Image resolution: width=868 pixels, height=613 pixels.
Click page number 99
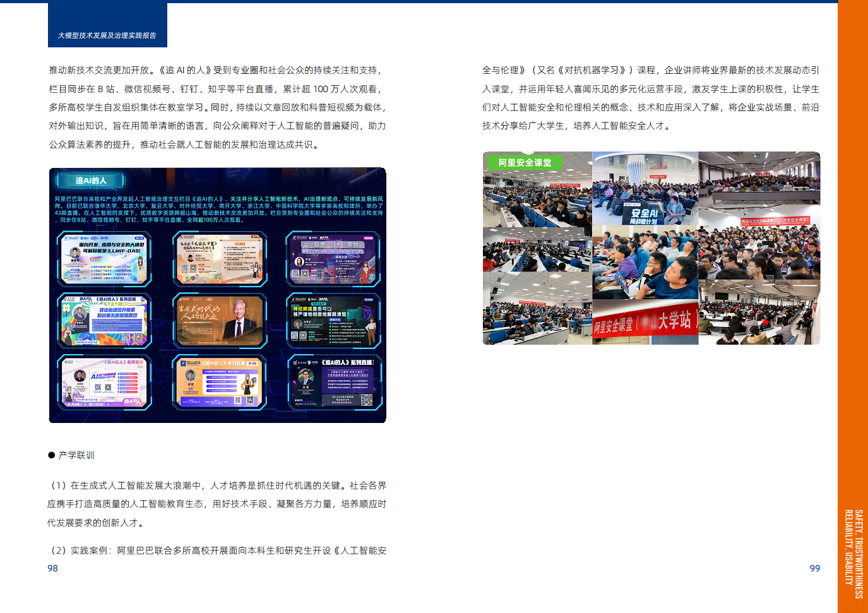[815, 568]
